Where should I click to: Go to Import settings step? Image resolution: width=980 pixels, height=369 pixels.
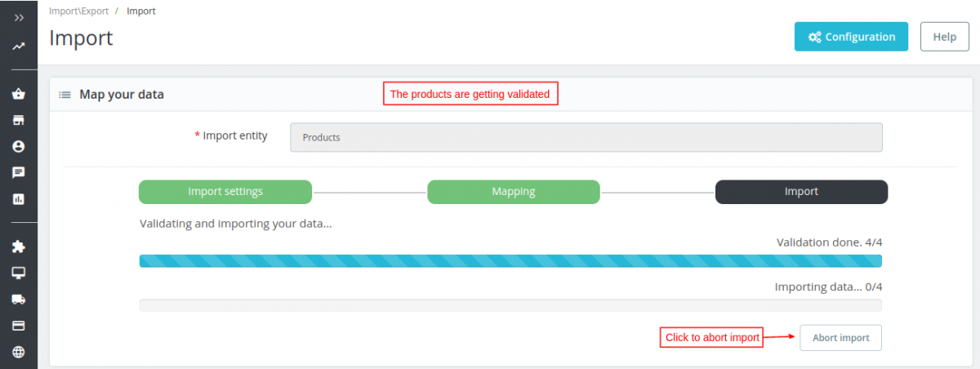225,192
